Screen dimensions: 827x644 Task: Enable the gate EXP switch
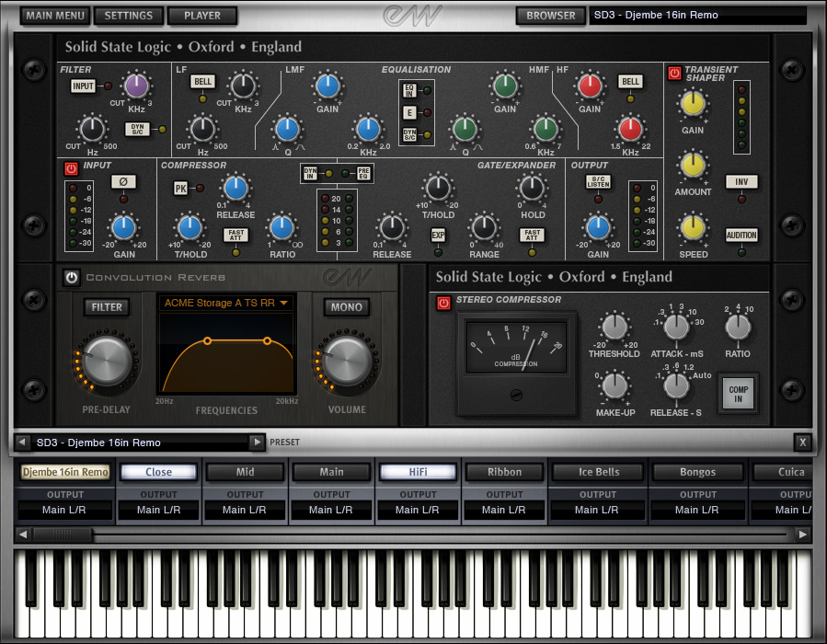(438, 236)
